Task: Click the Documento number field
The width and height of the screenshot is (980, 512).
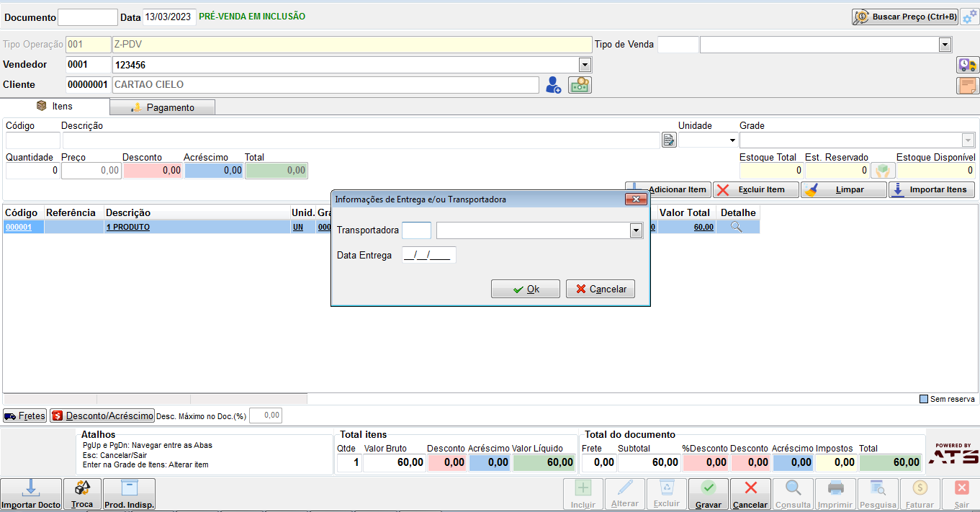Action: pyautogui.click(x=87, y=17)
